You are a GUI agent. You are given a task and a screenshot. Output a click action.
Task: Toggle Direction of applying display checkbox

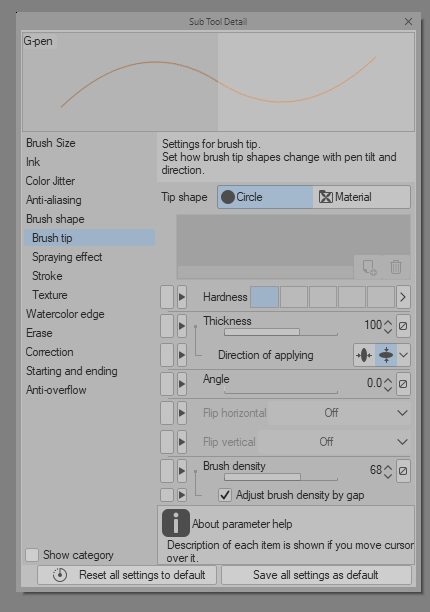coord(167,355)
